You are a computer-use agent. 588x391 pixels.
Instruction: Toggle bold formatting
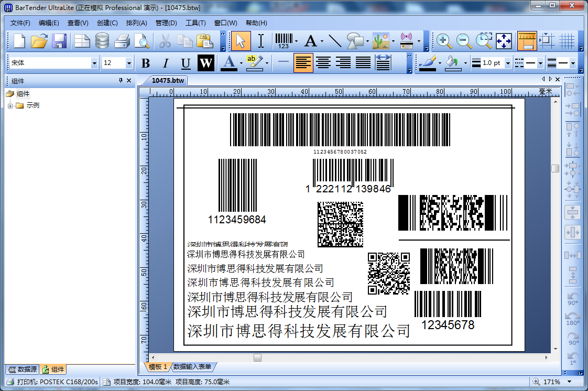[x=146, y=63]
